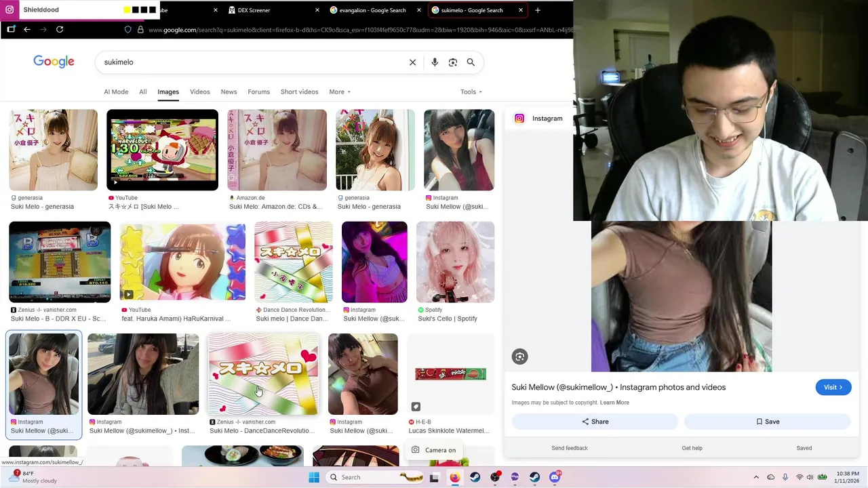Switch to the All results tab

click(x=143, y=91)
